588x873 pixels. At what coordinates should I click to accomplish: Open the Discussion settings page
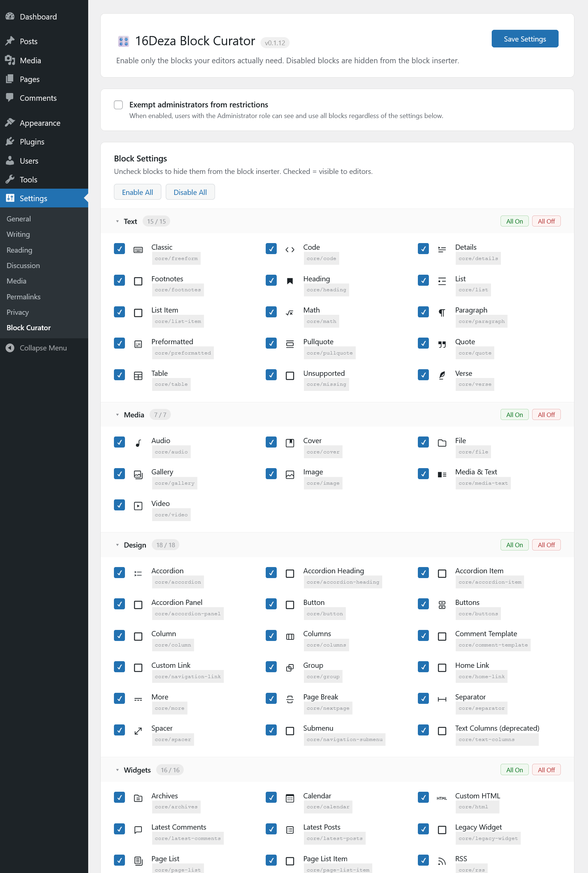[23, 266]
